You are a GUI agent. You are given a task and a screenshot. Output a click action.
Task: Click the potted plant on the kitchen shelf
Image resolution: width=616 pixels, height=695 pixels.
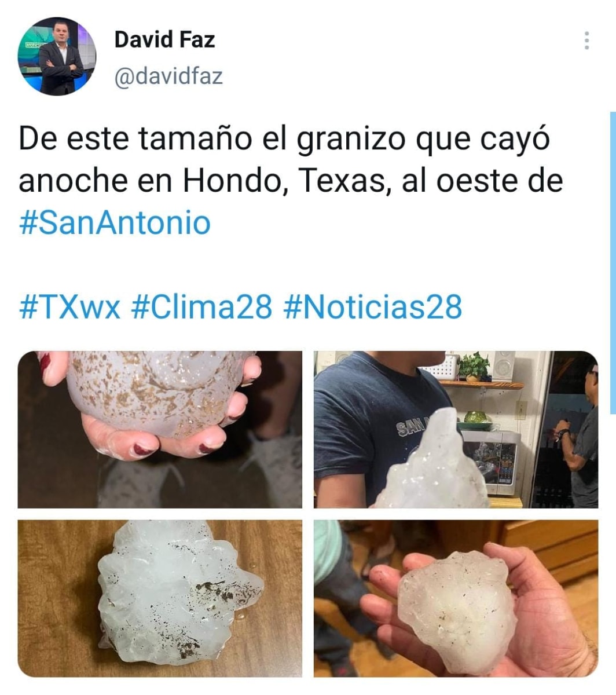click(x=475, y=366)
